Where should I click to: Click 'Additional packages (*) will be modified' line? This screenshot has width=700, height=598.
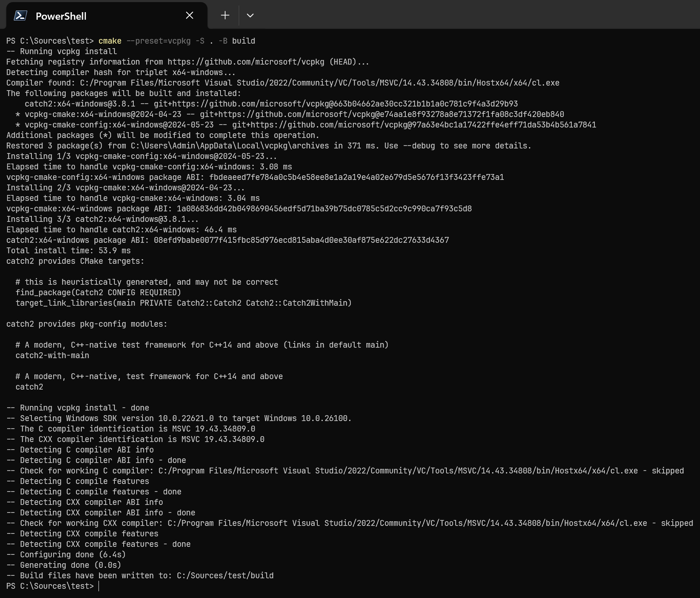point(163,135)
